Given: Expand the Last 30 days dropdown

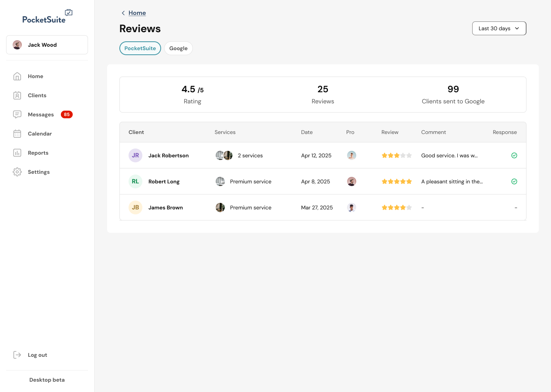Looking at the screenshot, I should click(x=499, y=28).
